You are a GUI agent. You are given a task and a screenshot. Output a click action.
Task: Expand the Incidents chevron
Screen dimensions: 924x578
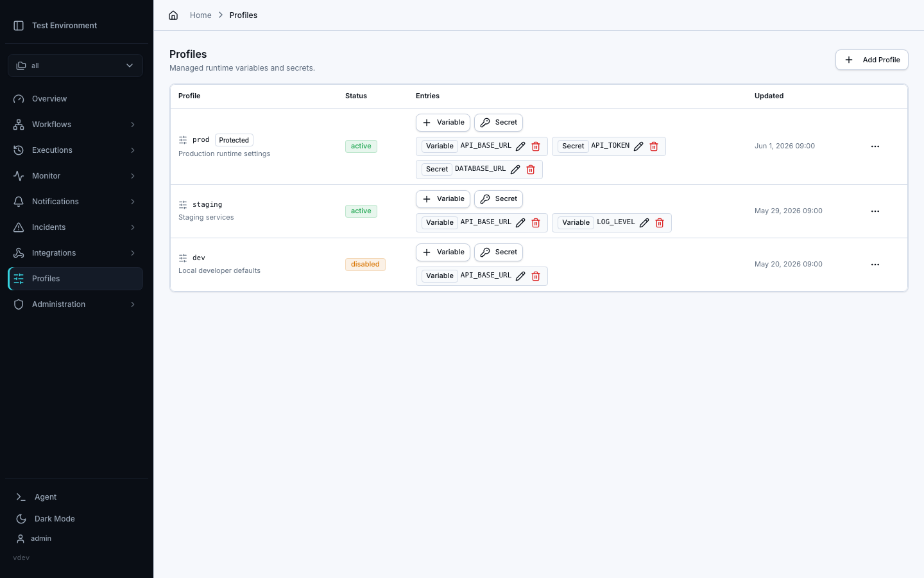tap(133, 227)
